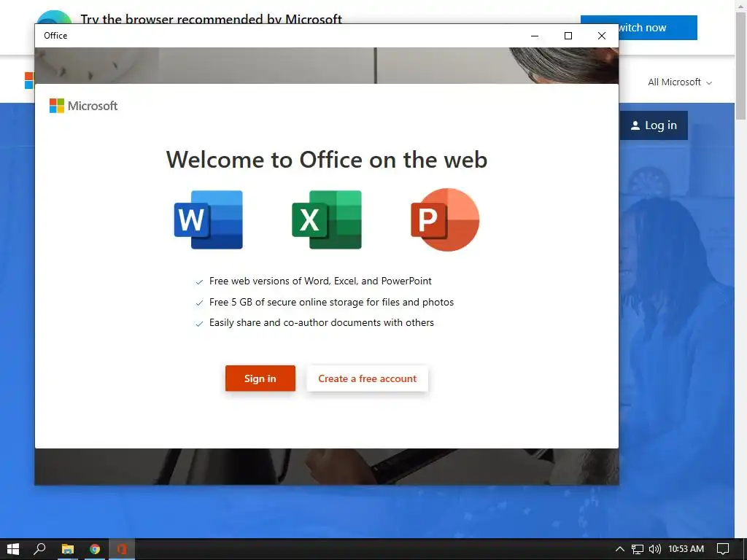
Task: Open Google Chrome from the taskbar
Action: (95, 549)
